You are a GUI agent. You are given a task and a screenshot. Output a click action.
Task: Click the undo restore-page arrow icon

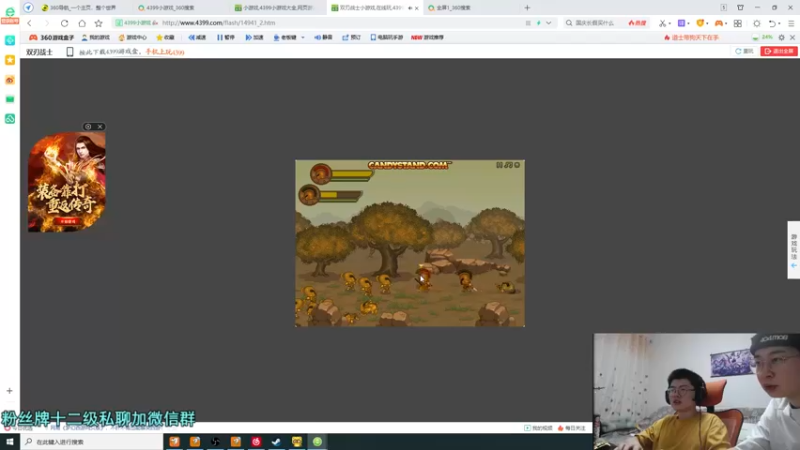(772, 23)
